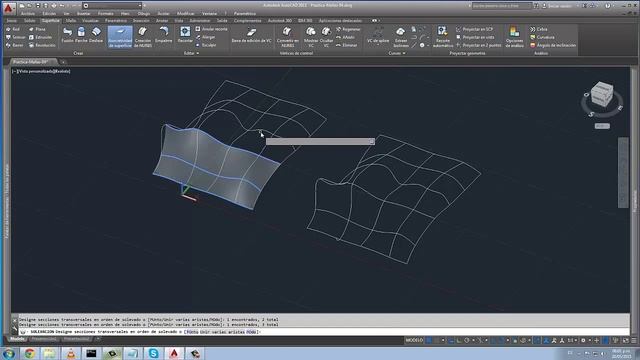This screenshot has height=360, width=640.
Task: Click Ángulo de inclinación analysis tool
Action: tap(553, 45)
